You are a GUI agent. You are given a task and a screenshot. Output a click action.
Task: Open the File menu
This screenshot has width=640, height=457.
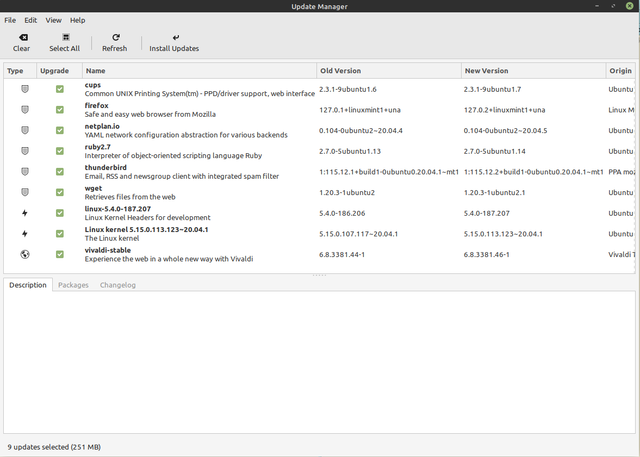coord(10,20)
